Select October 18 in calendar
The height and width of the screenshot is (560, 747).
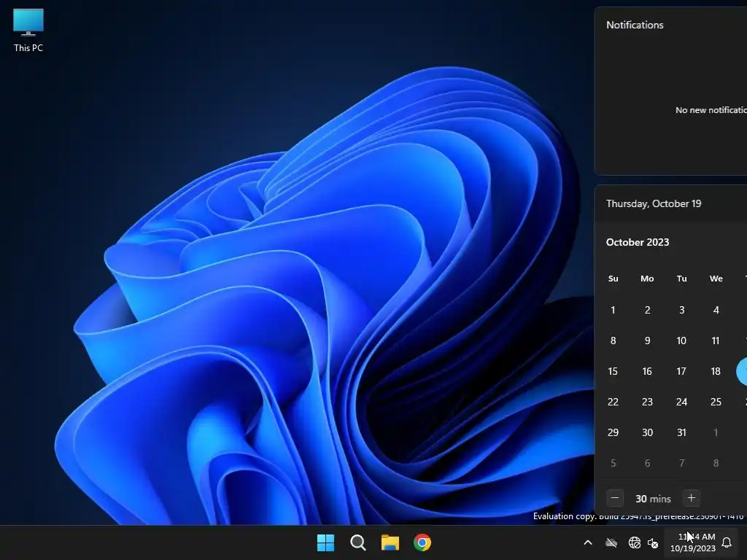716,371
